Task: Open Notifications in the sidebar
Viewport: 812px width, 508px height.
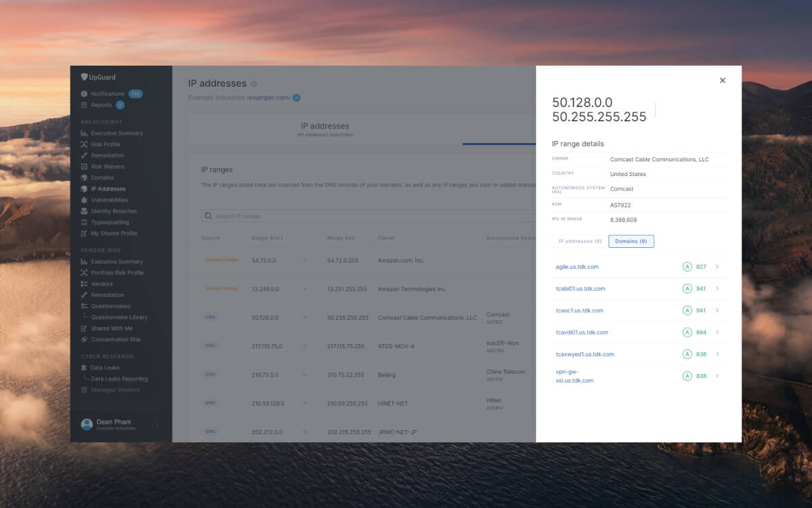Action: [108, 93]
